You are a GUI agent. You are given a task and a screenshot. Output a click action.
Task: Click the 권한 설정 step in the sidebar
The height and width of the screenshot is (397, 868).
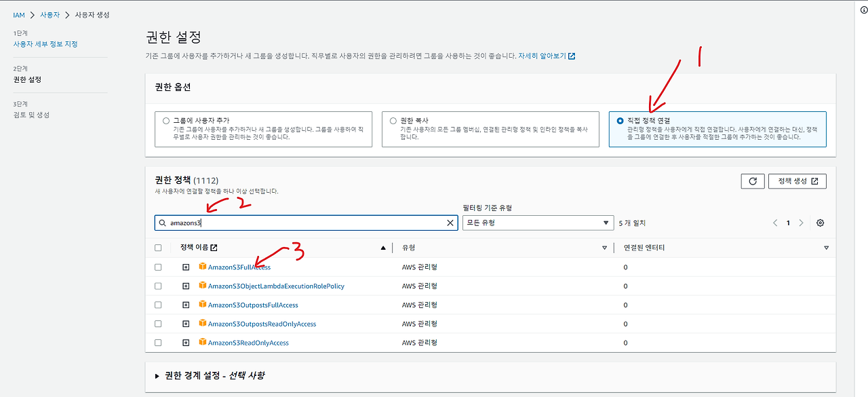coord(27,79)
